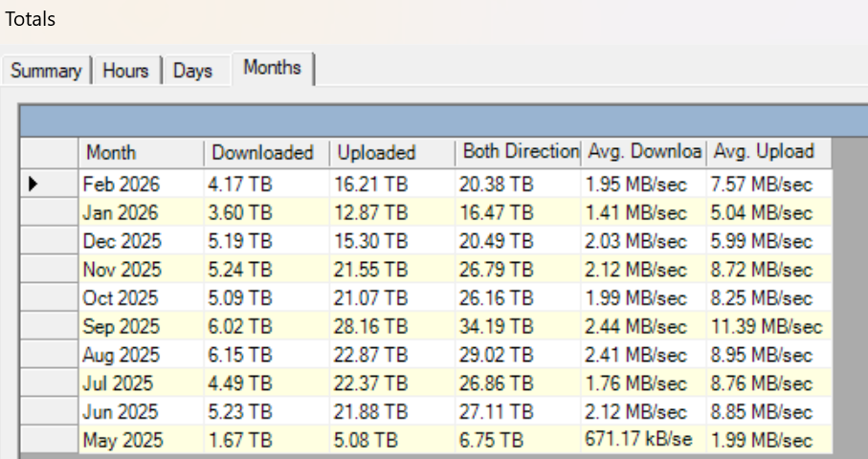868x459 pixels.
Task: Select the Jul 2025 month cell
Action: pyautogui.click(x=141, y=383)
